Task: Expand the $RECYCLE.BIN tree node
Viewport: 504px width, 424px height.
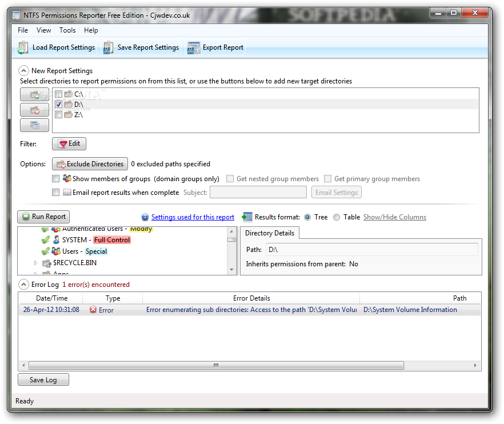Action: 35,263
